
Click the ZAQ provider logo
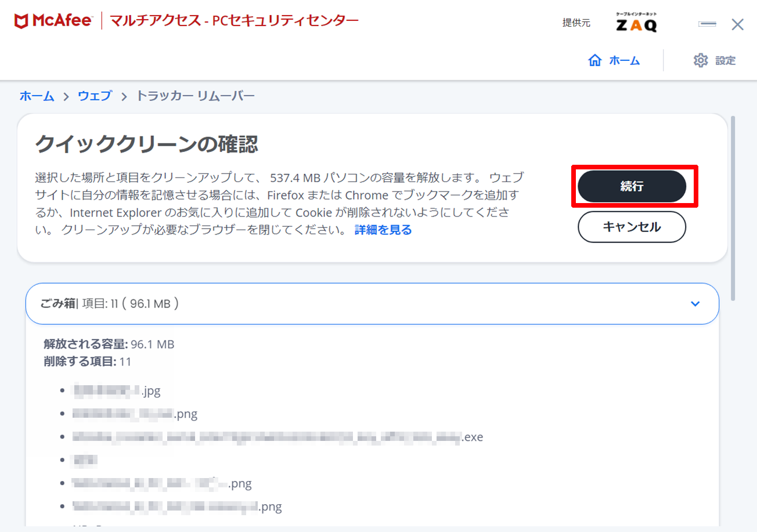(x=636, y=22)
